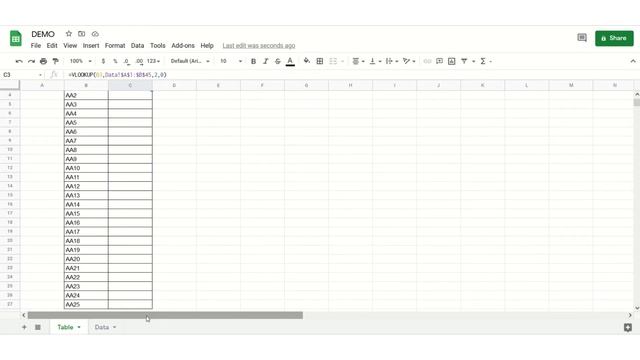Open the Google Sheets home icon
The image size is (640, 360).
point(16,39)
